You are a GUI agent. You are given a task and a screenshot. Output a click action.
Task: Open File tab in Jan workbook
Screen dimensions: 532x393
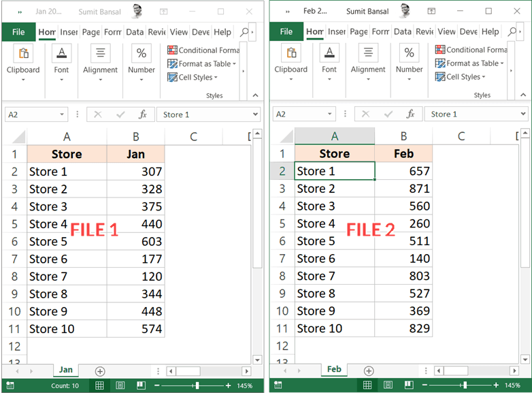pyautogui.click(x=18, y=32)
